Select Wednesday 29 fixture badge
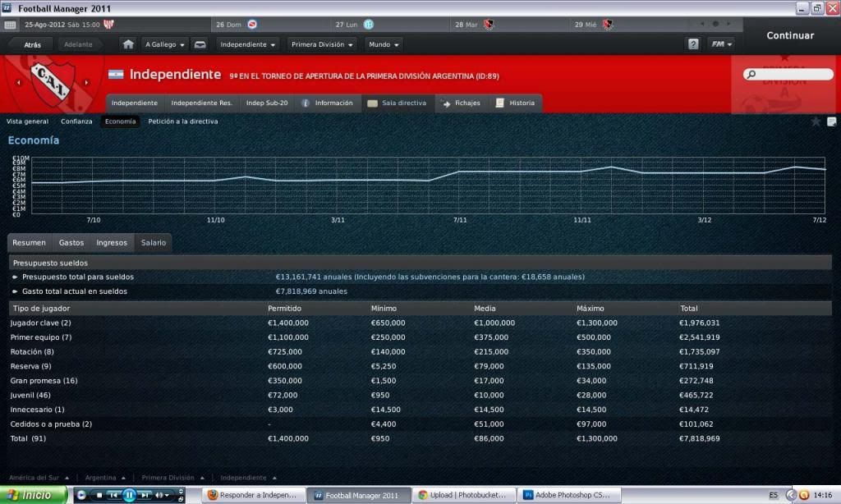 pos(608,24)
